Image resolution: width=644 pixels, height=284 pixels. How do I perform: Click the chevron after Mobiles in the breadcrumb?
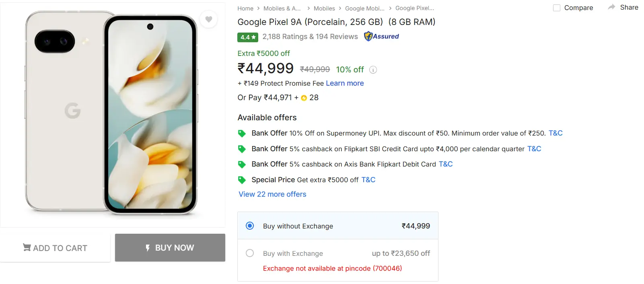340,8
